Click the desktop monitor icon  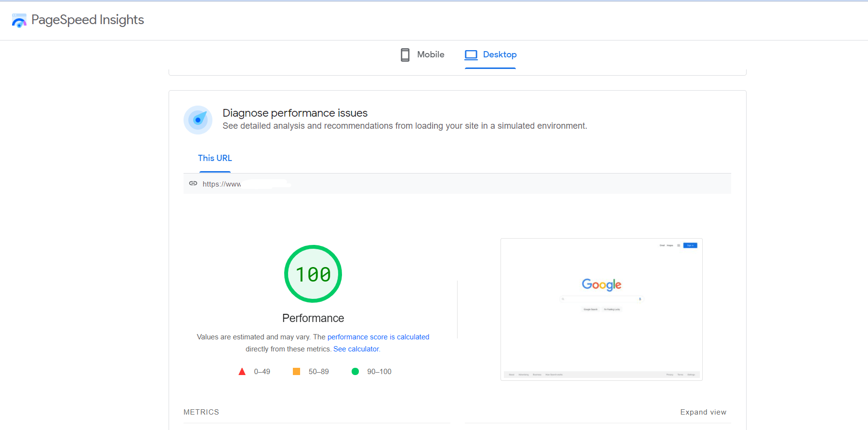tap(471, 55)
